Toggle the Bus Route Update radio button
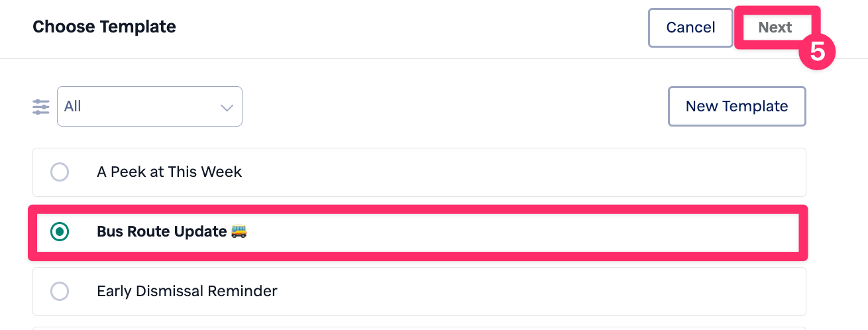 coord(60,231)
